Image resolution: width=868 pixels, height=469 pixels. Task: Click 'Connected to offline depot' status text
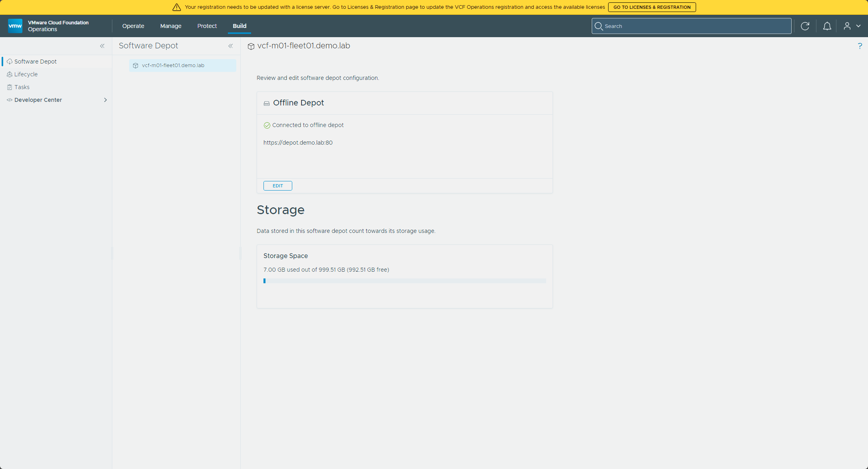coord(308,125)
